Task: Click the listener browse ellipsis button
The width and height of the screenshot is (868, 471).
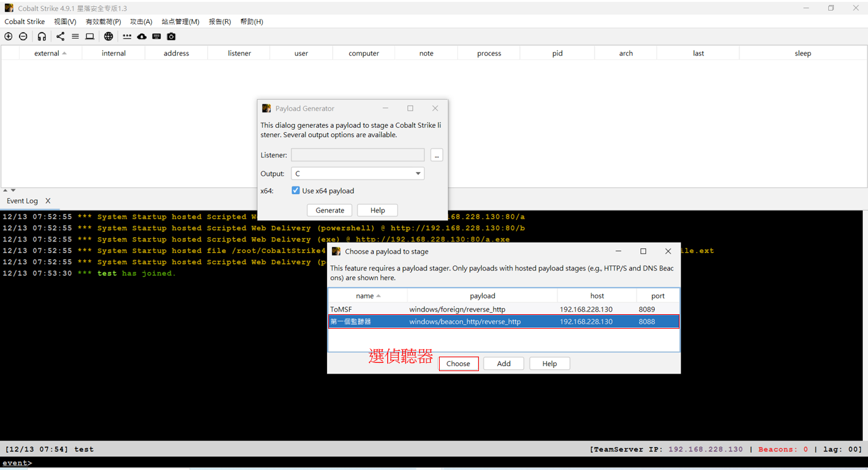Action: [x=437, y=155]
